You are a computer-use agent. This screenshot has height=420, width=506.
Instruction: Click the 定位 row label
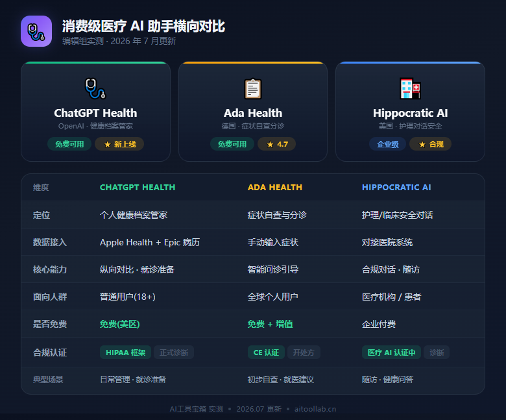point(42,215)
